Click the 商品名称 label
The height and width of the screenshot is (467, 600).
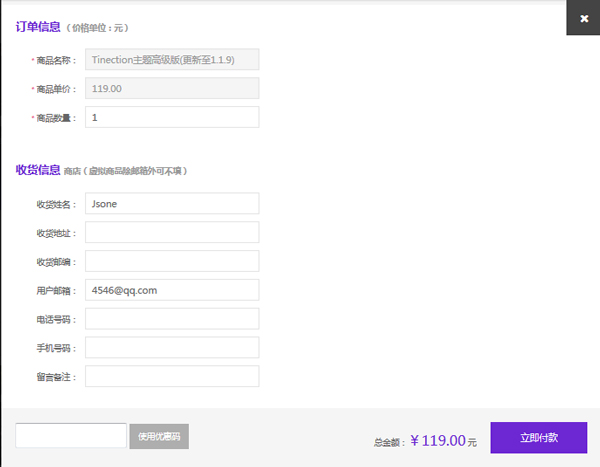[56, 60]
